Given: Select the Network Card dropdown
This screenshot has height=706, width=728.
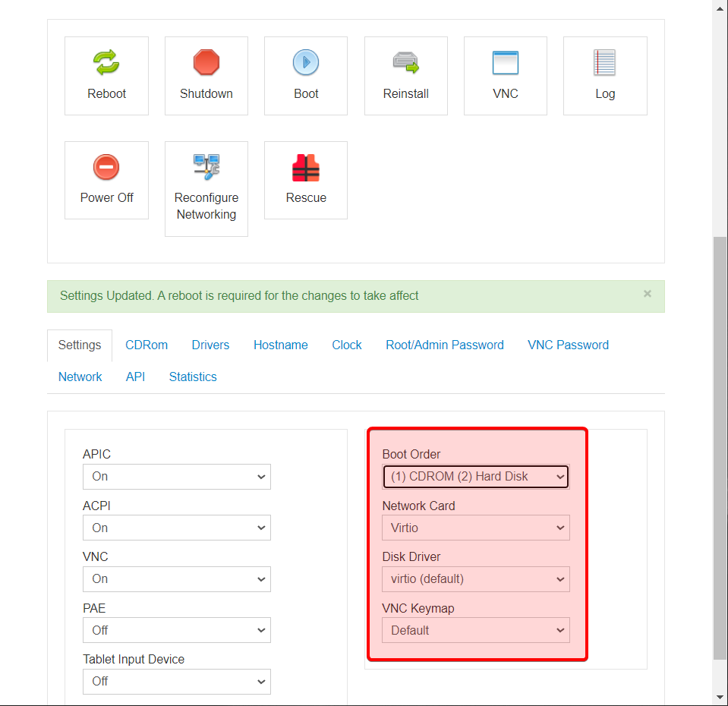Looking at the screenshot, I should point(476,528).
